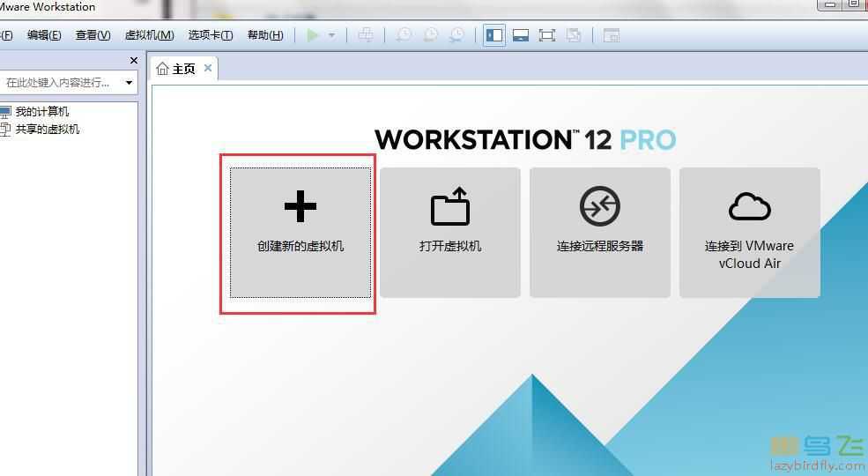
Task: Click the green Power On play icon
Action: (313, 35)
